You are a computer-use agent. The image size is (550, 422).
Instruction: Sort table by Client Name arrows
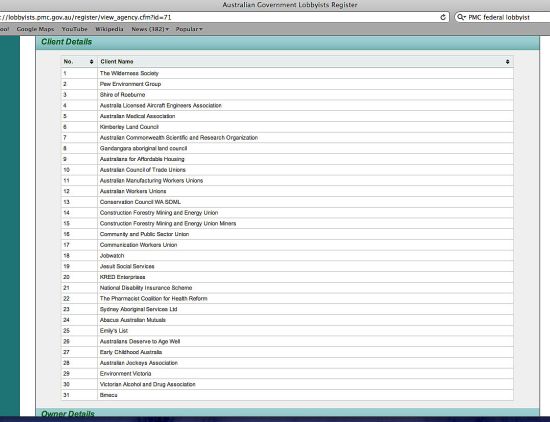(507, 62)
